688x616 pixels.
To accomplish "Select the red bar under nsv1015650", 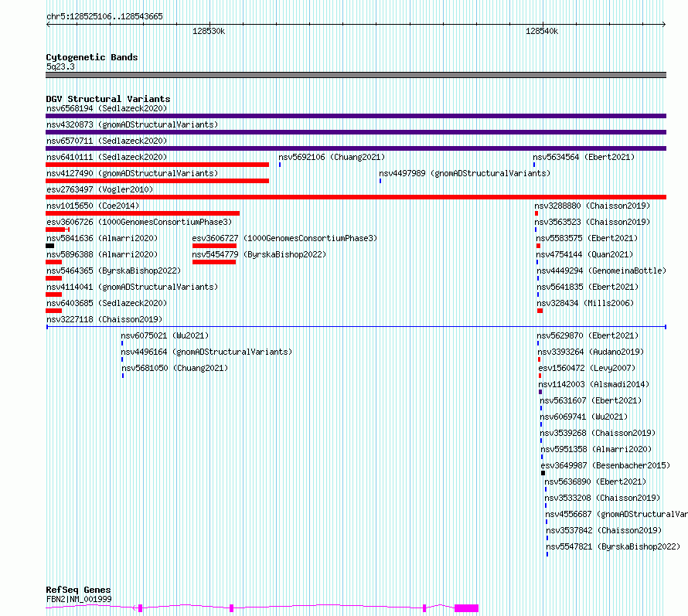I will pyautogui.click(x=142, y=213).
